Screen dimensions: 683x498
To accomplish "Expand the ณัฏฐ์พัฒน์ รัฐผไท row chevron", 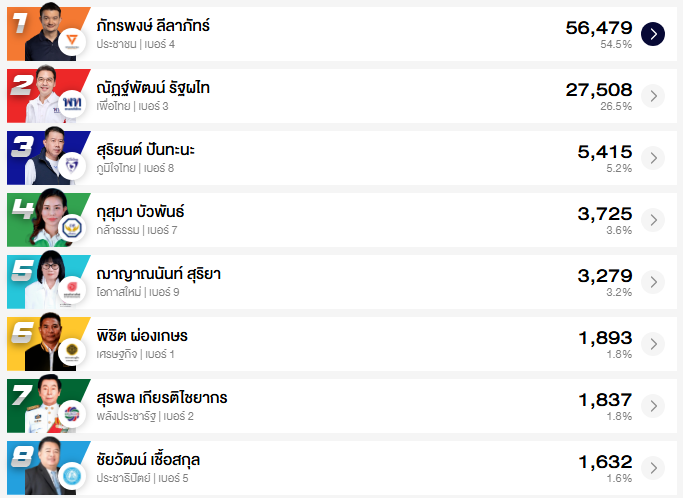I will point(652,96).
